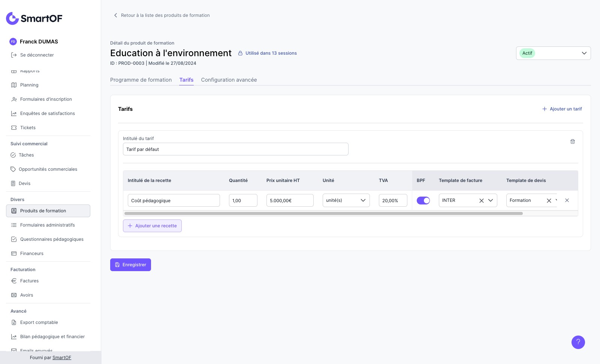This screenshot has height=364, width=600.
Task: Click the Intitulé du tarif input field
Action: (x=235, y=149)
